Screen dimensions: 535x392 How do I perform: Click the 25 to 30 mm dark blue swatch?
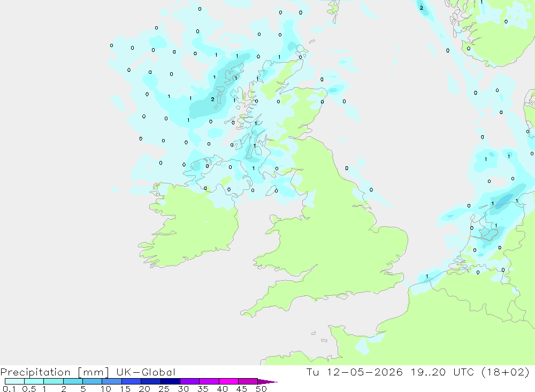(x=170, y=381)
